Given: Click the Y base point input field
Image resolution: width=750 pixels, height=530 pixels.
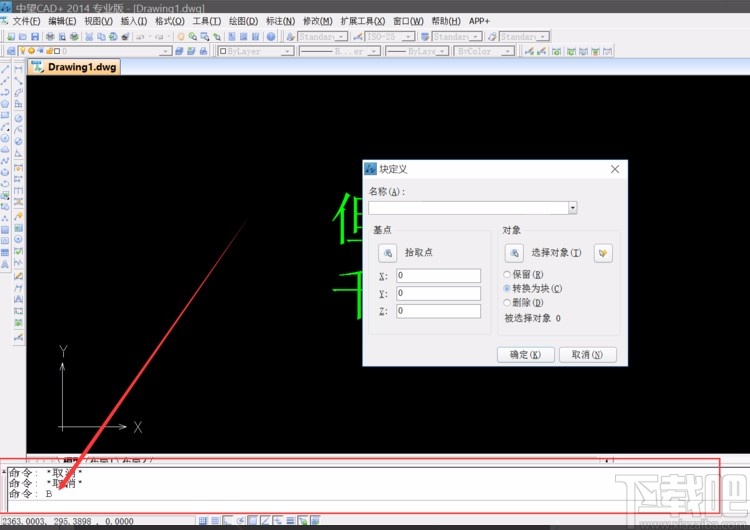Looking at the screenshot, I should click(438, 293).
